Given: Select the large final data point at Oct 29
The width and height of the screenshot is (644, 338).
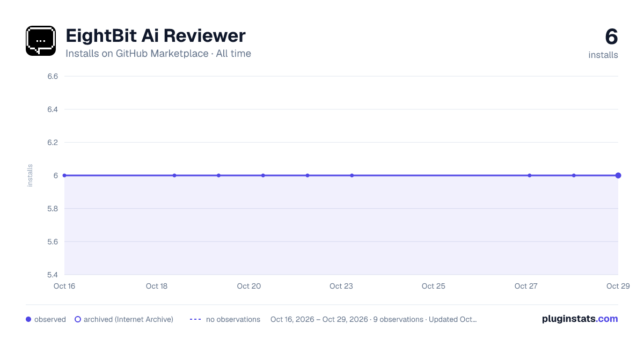Looking at the screenshot, I should (618, 175).
